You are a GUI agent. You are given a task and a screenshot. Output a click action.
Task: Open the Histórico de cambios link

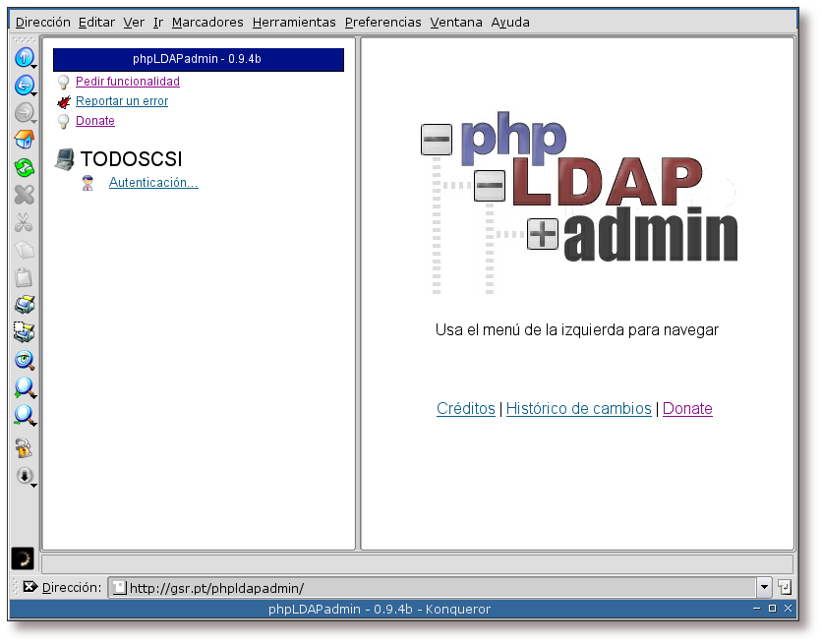click(578, 409)
